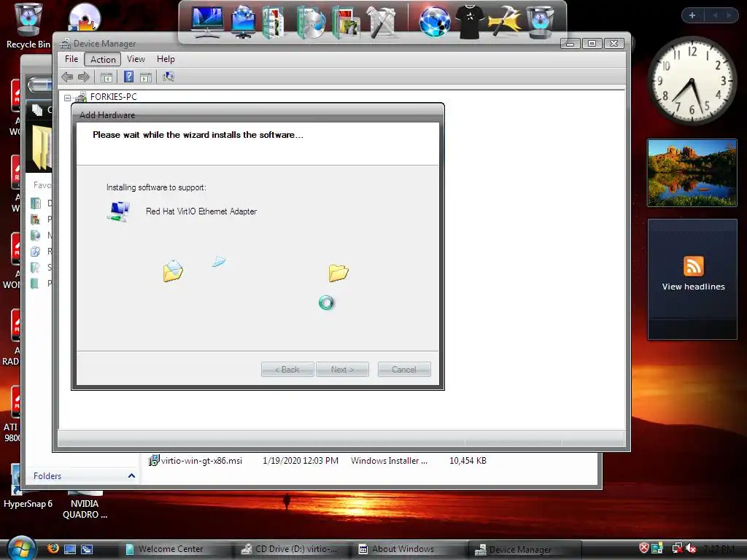This screenshot has height=560, width=747.
Task: Open the network globe monitor dock icon
Action: tap(244, 22)
